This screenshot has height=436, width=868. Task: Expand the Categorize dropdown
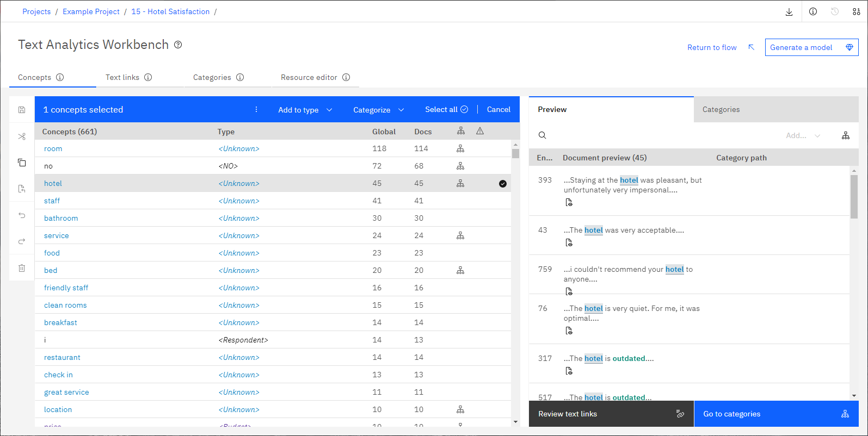[x=379, y=110]
